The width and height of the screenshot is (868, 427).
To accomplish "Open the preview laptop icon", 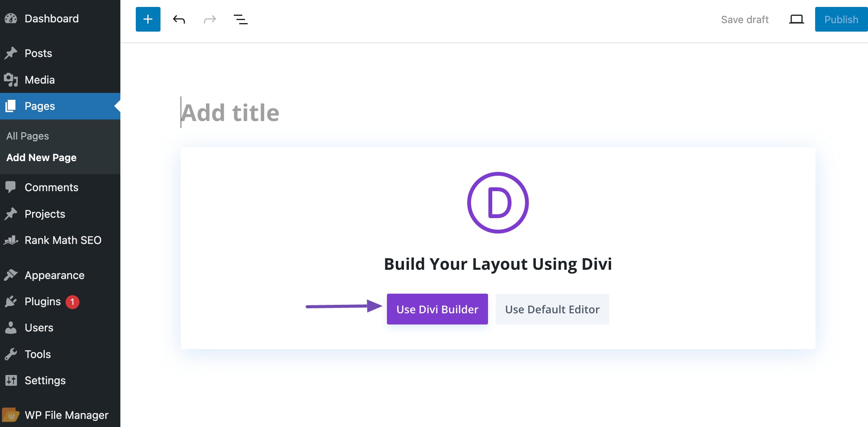I will click(x=796, y=19).
